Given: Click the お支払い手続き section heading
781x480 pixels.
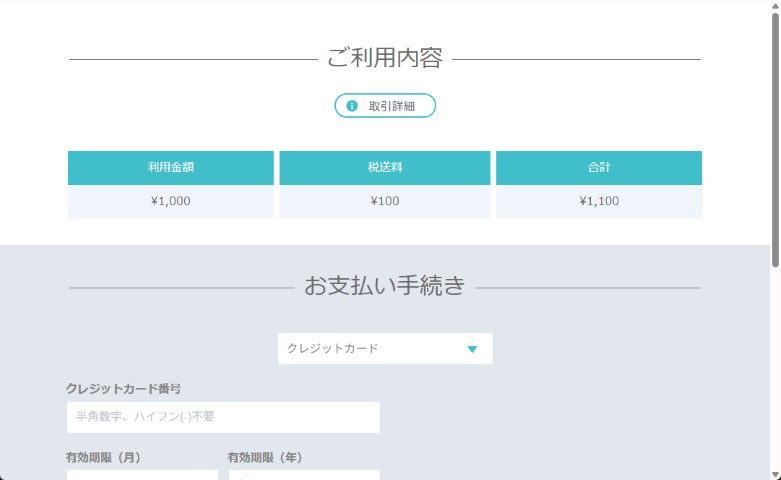Looking at the screenshot, I should pos(385,286).
